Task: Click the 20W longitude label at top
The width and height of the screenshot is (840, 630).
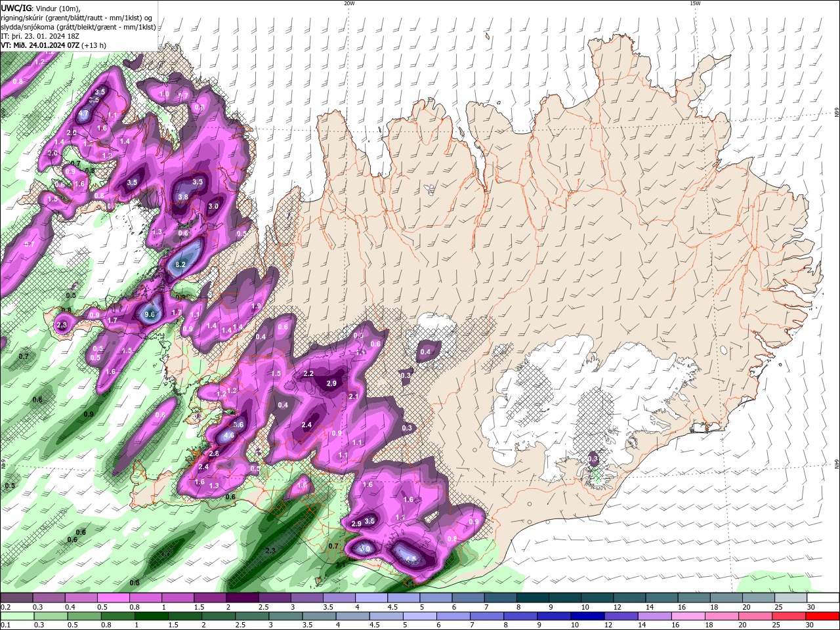Action: coord(349,3)
